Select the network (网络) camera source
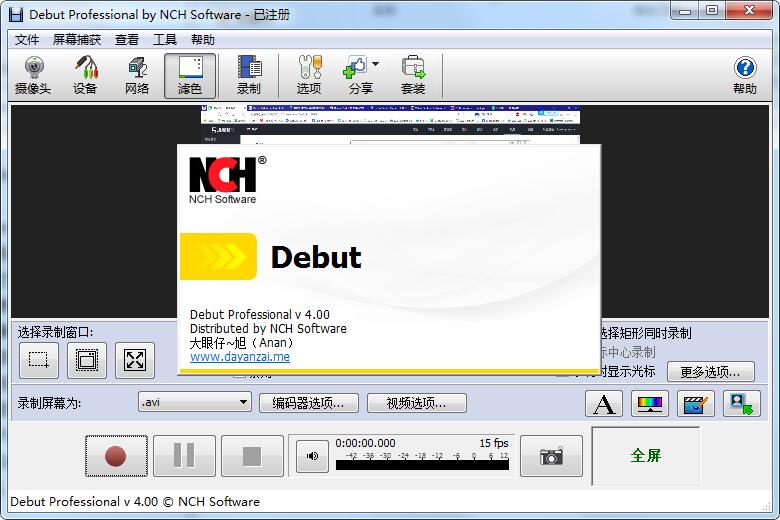The width and height of the screenshot is (780, 520). tap(137, 76)
